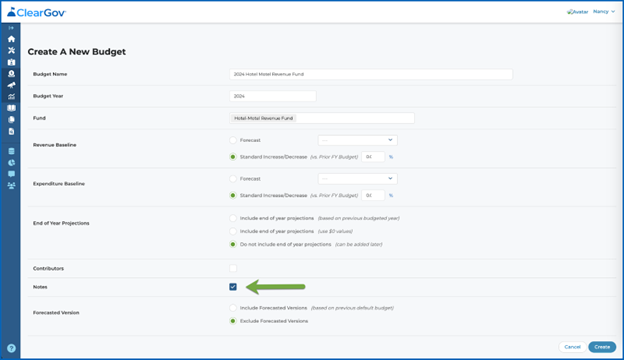The width and height of the screenshot is (624, 360).
Task: Select Standard Increase/Decrease for Expenditure Baseline
Action: coord(233,195)
